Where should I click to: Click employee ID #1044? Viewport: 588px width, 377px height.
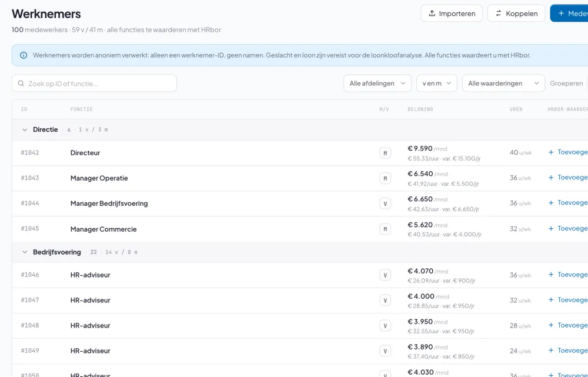click(30, 203)
